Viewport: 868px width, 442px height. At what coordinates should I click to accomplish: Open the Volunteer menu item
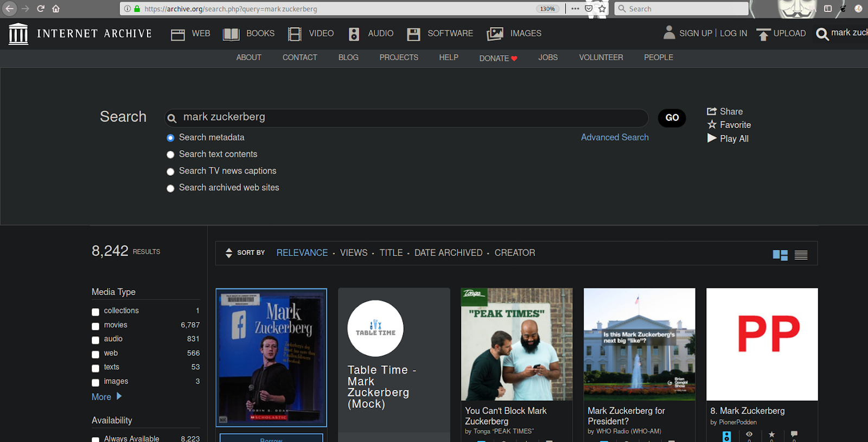(601, 57)
